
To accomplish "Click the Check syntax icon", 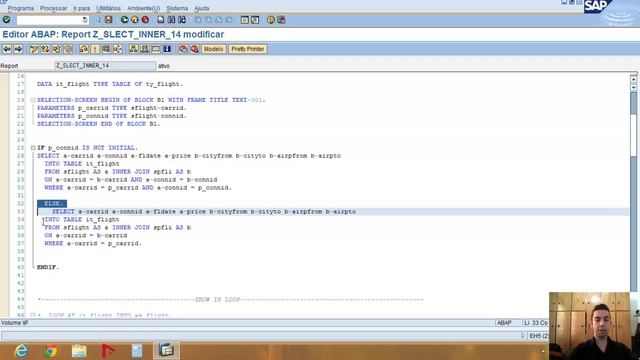I will pyautogui.click(x=84, y=49).
